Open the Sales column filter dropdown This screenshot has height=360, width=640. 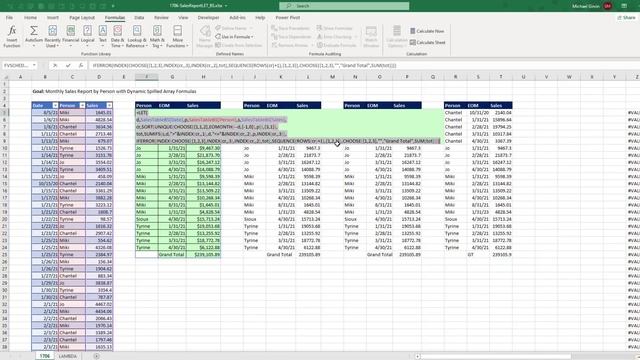point(109,105)
